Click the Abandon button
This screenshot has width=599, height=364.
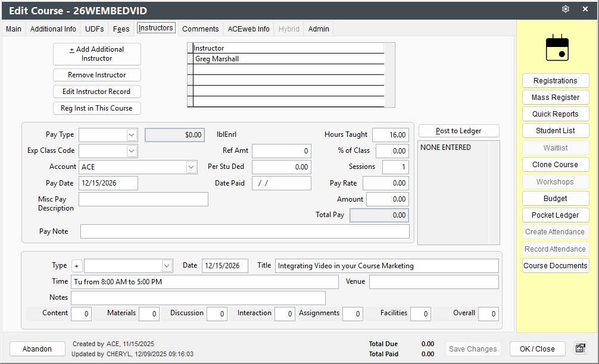pos(37,349)
